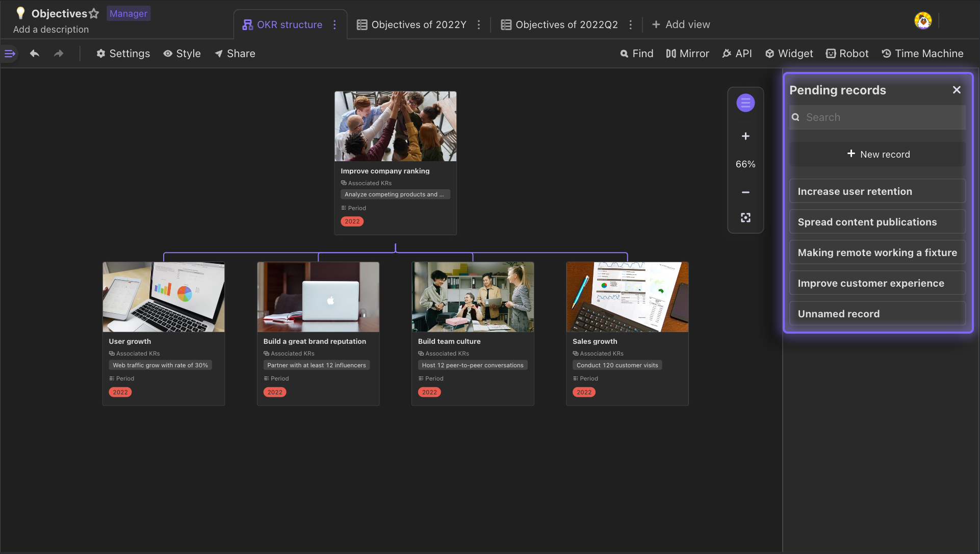Open Widget panel
The width and height of the screenshot is (980, 554).
pos(789,54)
